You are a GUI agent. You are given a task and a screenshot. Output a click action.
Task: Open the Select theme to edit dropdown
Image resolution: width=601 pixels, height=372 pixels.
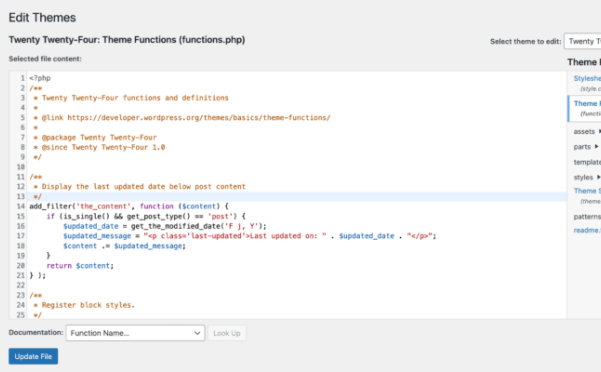click(x=583, y=41)
